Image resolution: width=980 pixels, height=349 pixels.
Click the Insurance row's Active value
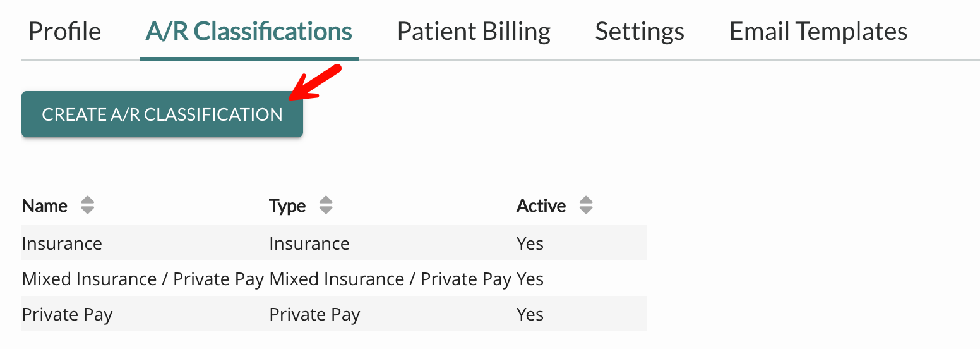tap(530, 243)
